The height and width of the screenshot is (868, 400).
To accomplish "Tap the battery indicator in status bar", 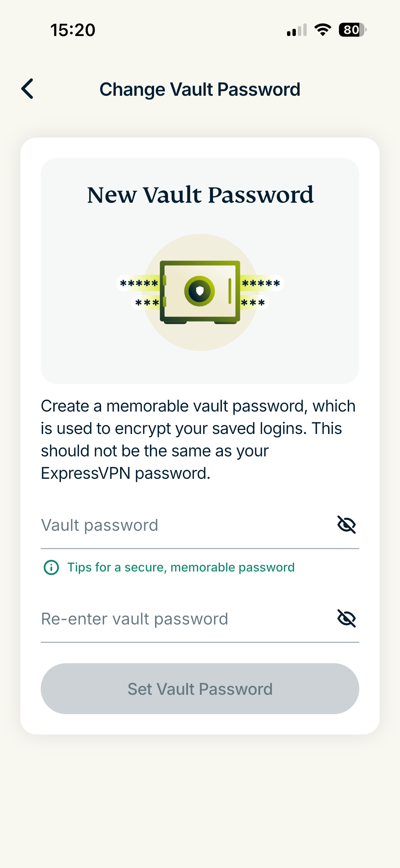I will point(352,30).
